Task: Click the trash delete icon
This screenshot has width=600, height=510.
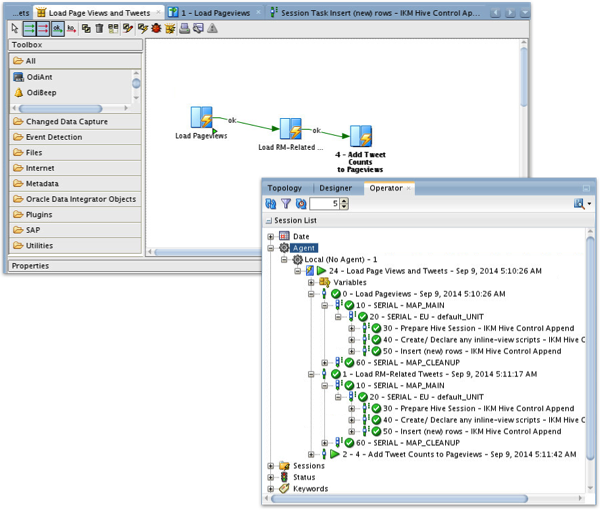Action: point(99,29)
